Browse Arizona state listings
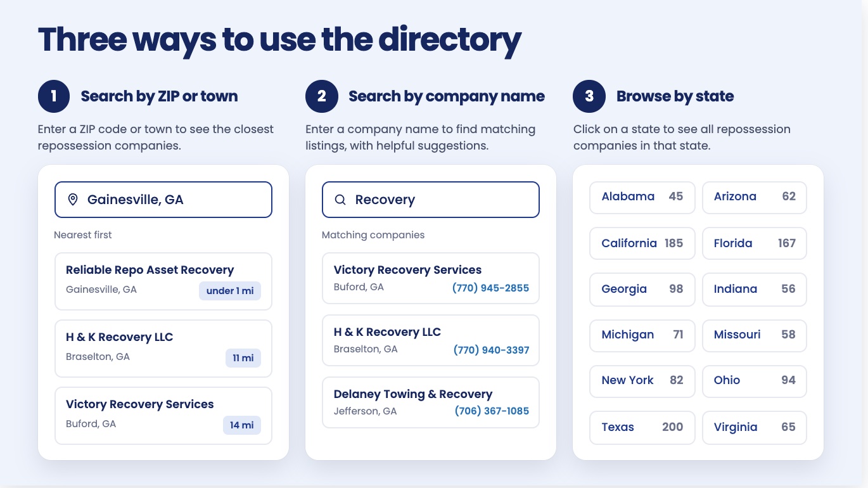This screenshot has width=868, height=488. (755, 197)
